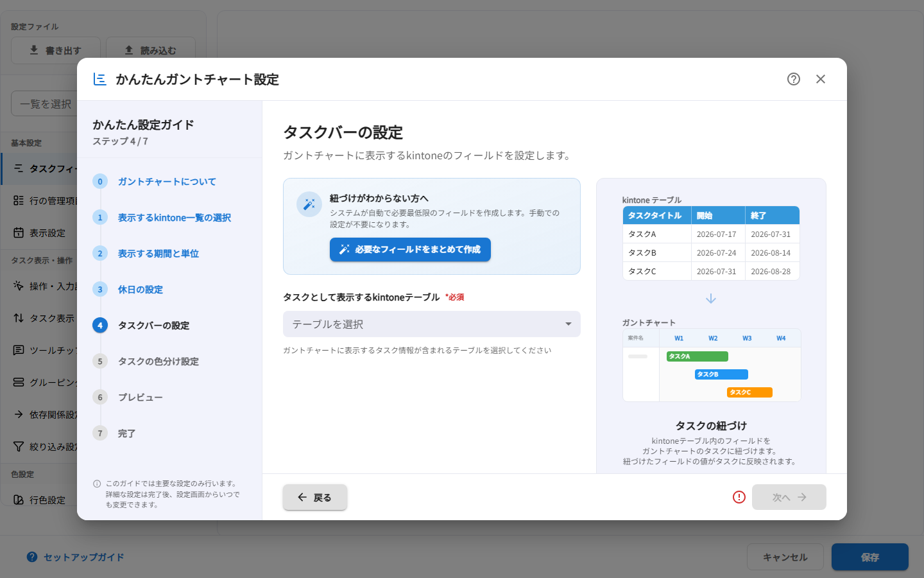
Task: Click the info icon in the guide footnote
Action: point(97,484)
